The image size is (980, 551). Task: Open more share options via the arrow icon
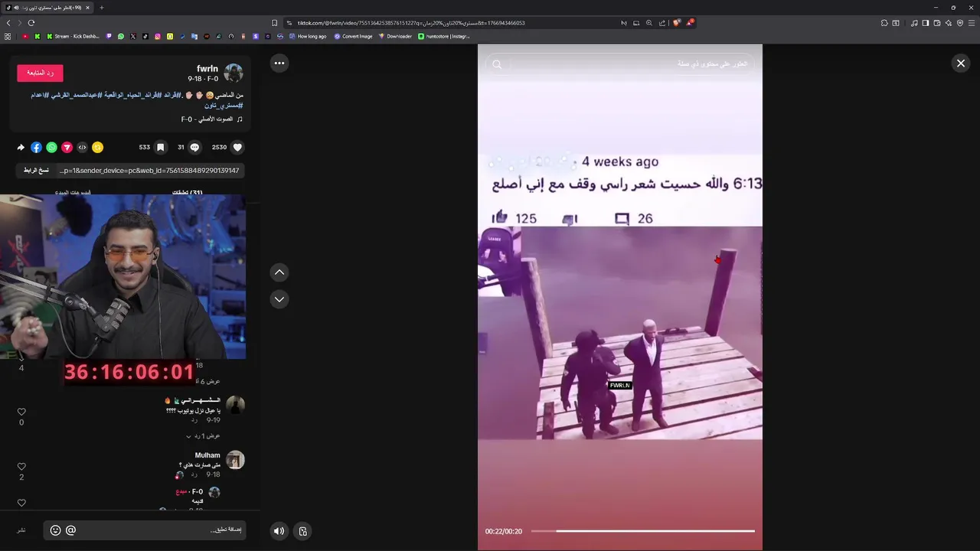click(x=21, y=147)
